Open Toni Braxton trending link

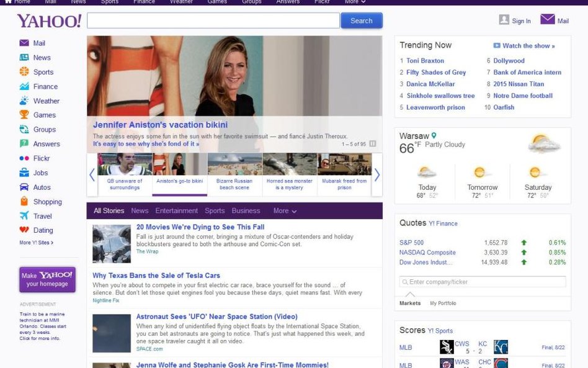(x=425, y=61)
